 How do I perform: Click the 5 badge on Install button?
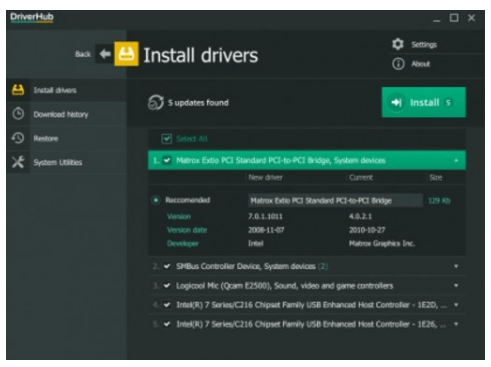coord(448,102)
